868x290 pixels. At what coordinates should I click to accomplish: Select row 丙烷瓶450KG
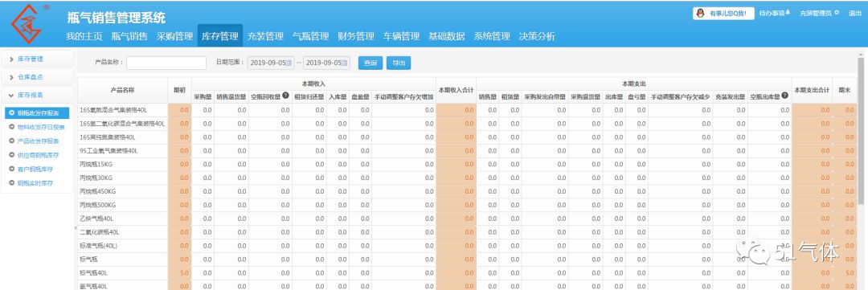[467, 191]
